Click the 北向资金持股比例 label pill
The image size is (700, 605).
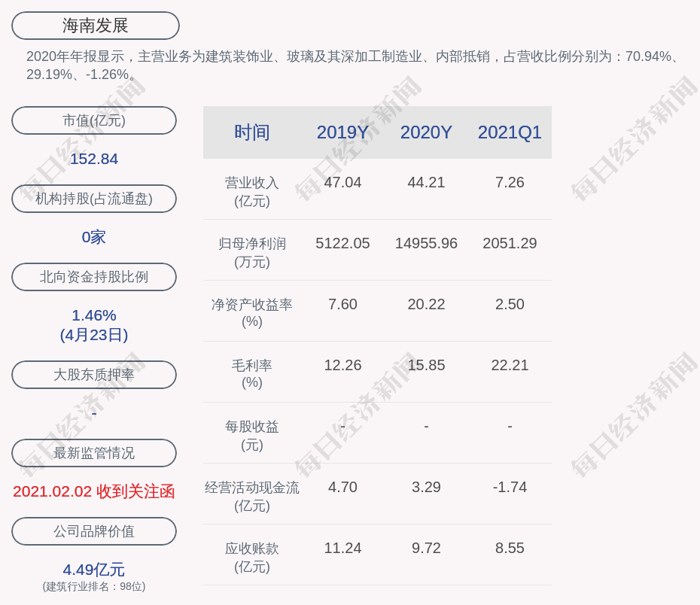click(x=94, y=277)
